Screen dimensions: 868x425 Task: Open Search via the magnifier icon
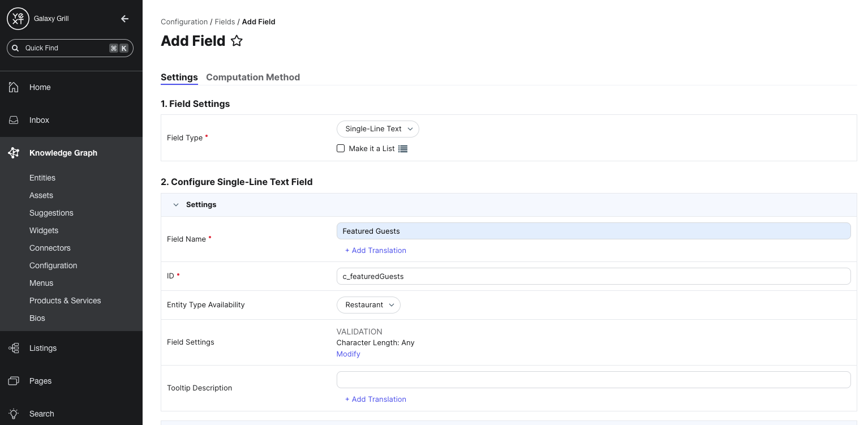[x=14, y=414]
